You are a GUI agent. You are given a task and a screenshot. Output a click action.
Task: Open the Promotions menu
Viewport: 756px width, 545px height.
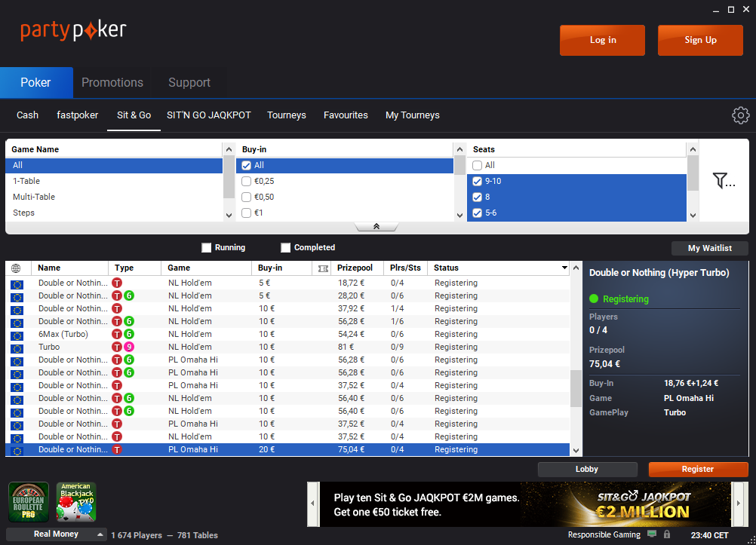(x=112, y=83)
